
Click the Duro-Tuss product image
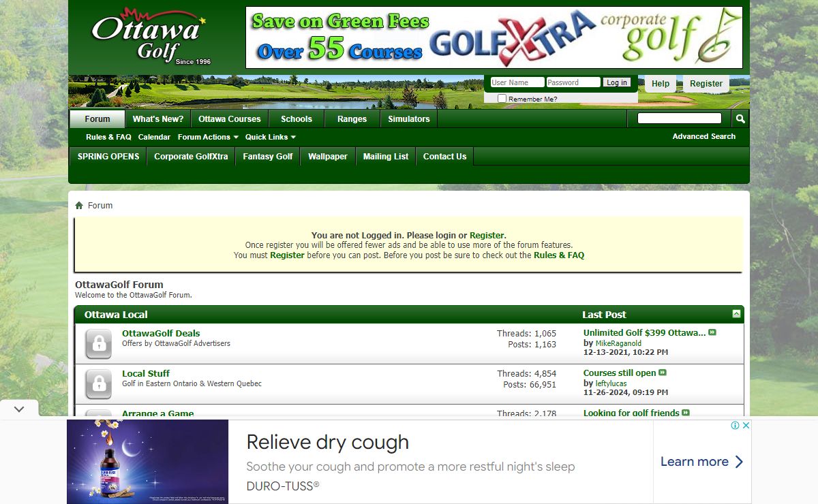point(148,462)
